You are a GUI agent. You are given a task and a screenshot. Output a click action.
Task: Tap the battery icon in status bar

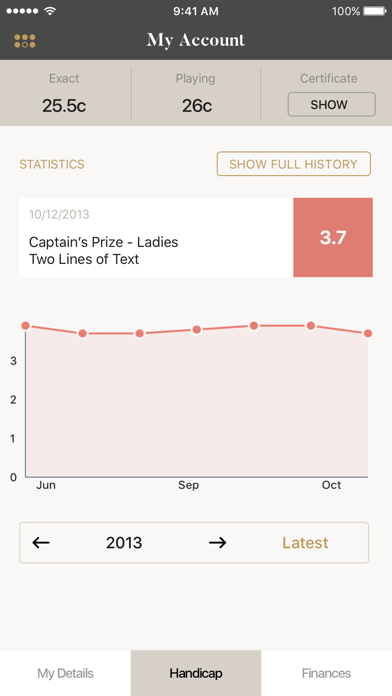375,11
